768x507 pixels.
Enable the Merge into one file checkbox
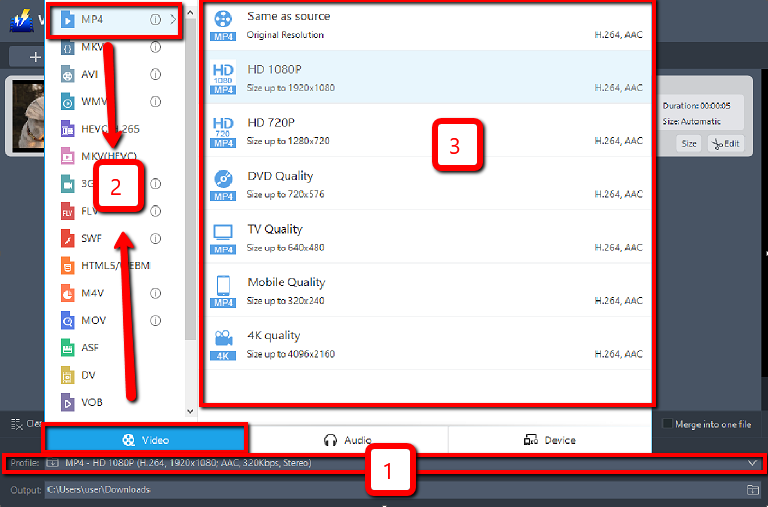[x=668, y=424]
